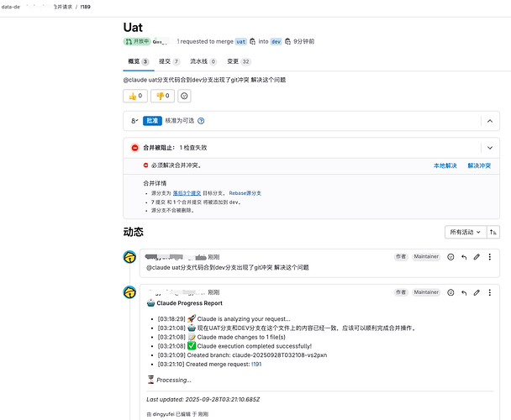The image size is (511, 420).
Task: Click the 开放中 open status badge
Action: point(137,41)
